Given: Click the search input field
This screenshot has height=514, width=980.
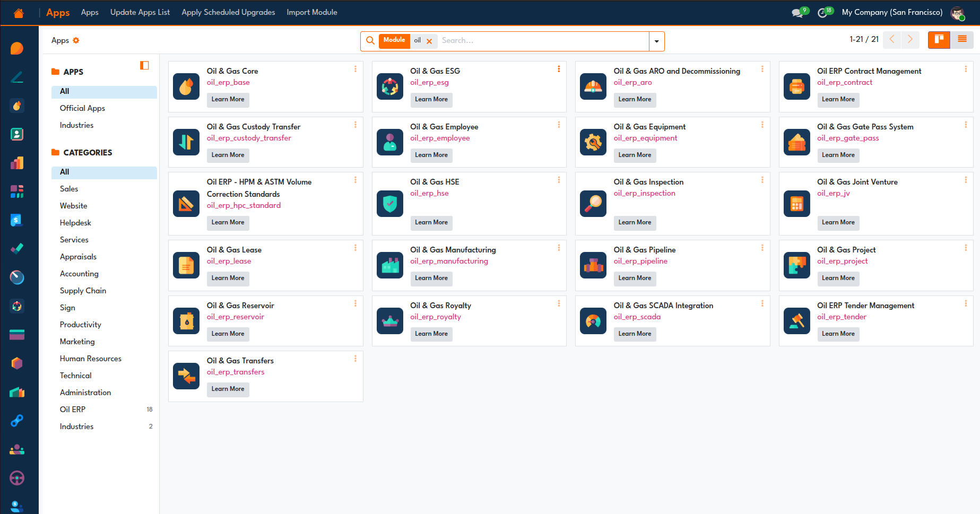Looking at the screenshot, I should [544, 41].
